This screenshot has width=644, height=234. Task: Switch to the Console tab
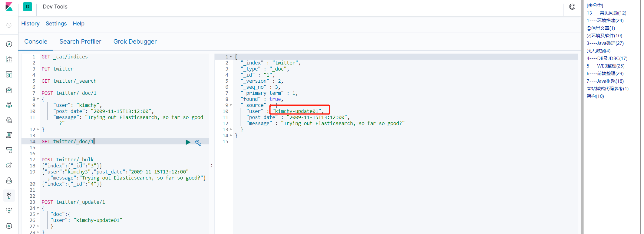click(36, 41)
